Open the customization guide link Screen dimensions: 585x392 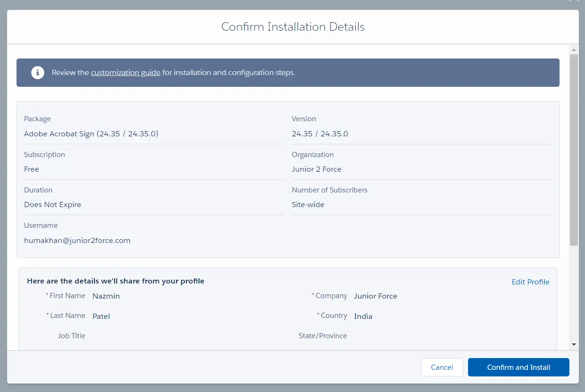pyautogui.click(x=125, y=73)
